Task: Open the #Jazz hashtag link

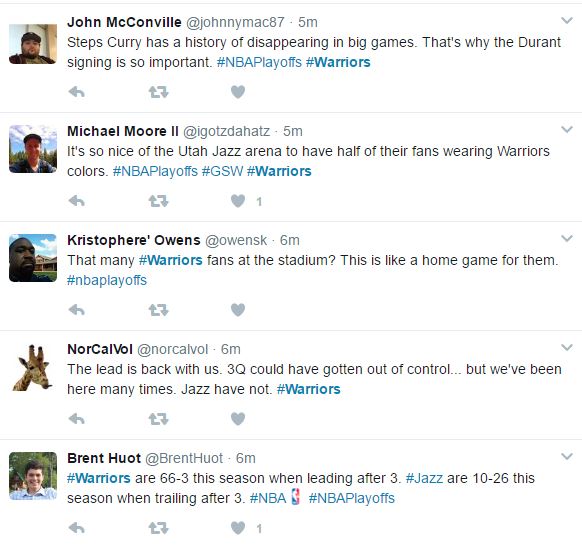Action: tap(424, 478)
